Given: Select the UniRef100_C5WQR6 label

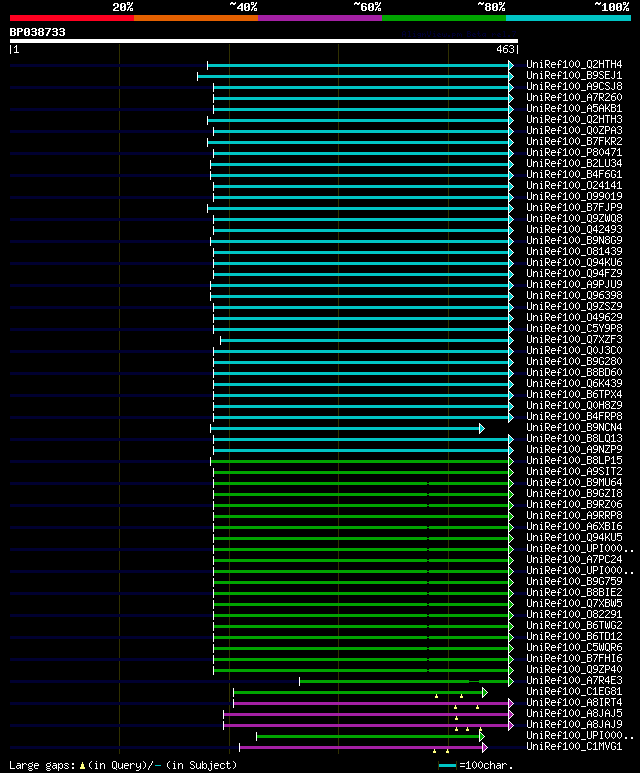Looking at the screenshot, I should (x=574, y=647).
